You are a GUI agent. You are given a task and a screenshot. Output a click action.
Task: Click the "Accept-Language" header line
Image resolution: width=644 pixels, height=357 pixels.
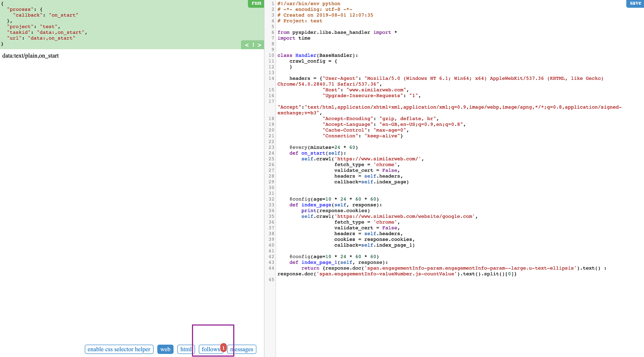(394, 124)
